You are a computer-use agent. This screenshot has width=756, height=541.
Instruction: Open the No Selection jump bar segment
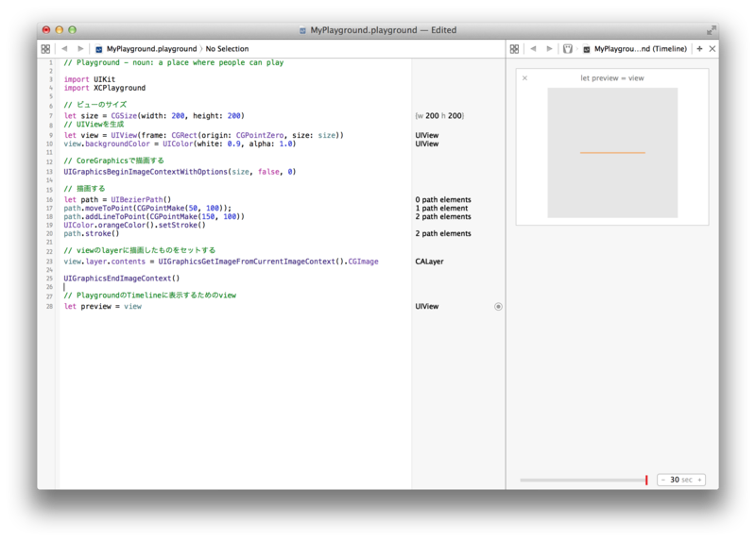pos(227,49)
